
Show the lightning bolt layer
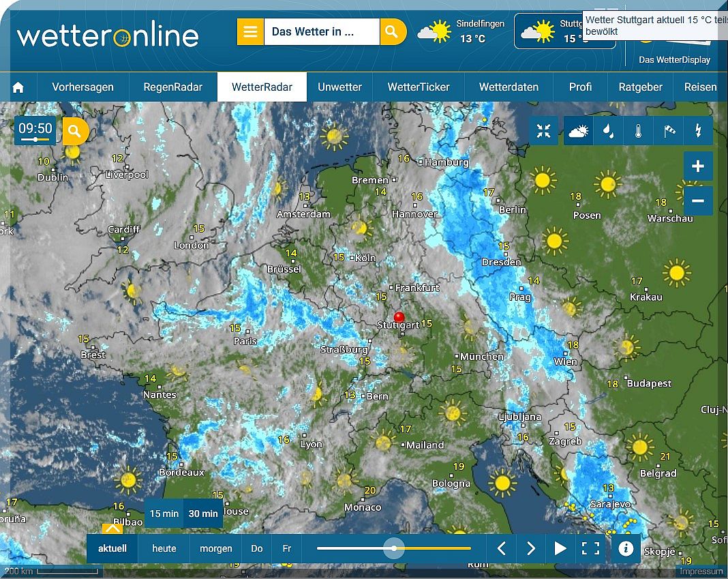point(698,131)
